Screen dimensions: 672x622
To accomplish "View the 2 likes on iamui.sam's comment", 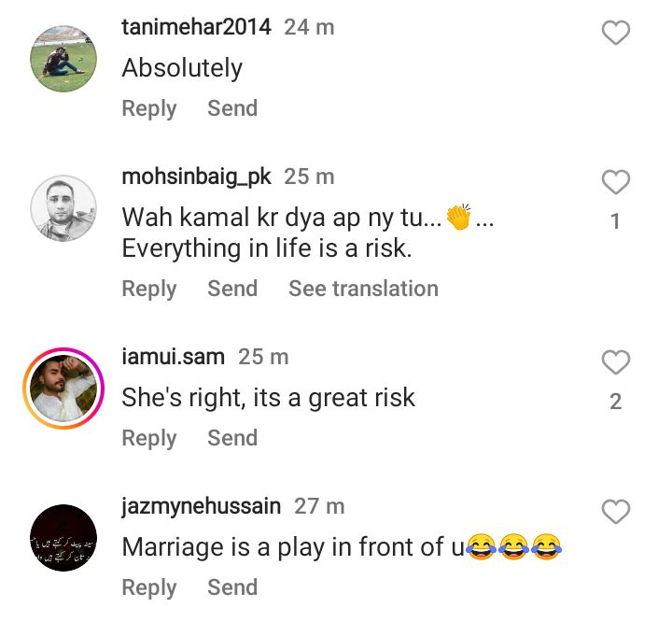I will (615, 402).
